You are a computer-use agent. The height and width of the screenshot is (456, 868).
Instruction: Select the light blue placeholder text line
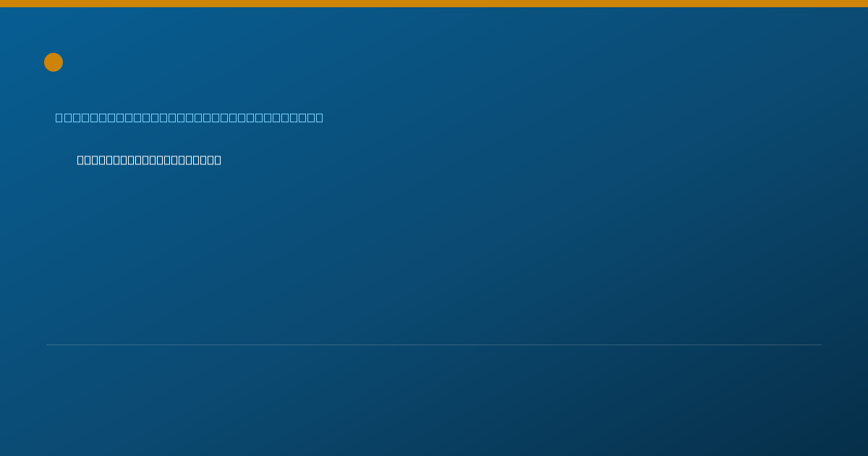pyautogui.click(x=190, y=117)
